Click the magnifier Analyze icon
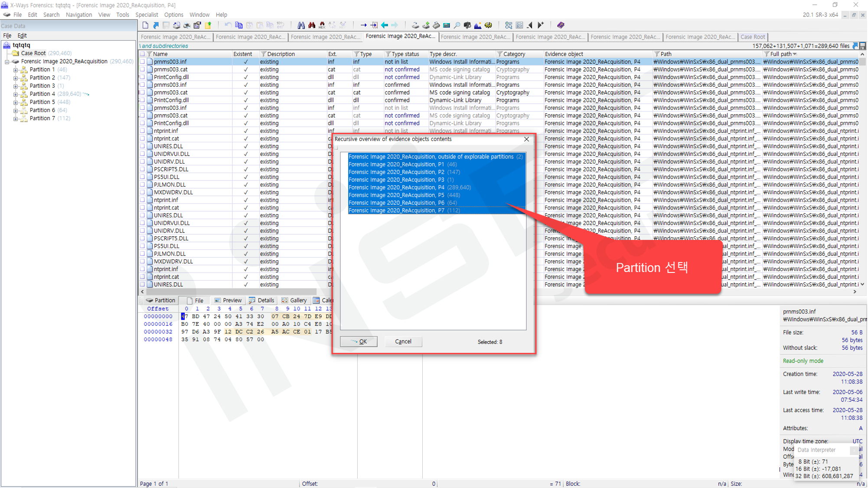Screen dimensions: 868x488 point(457,25)
